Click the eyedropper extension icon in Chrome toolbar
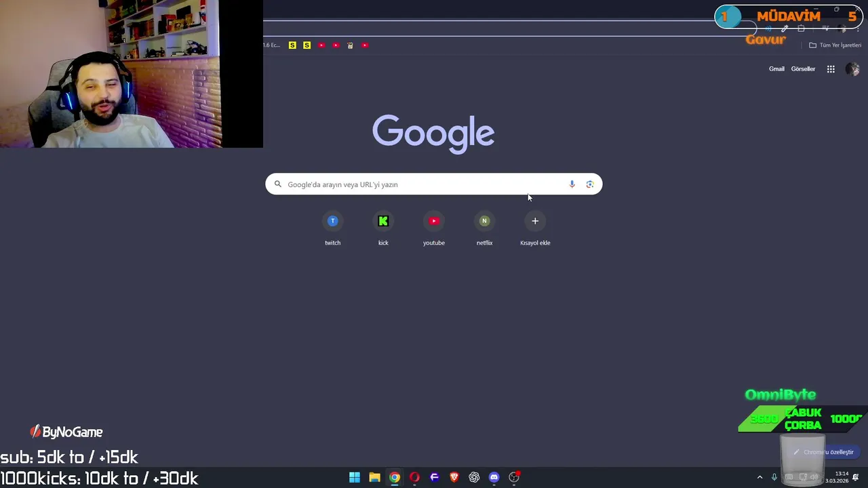Viewport: 868px width, 488px height. point(785,28)
